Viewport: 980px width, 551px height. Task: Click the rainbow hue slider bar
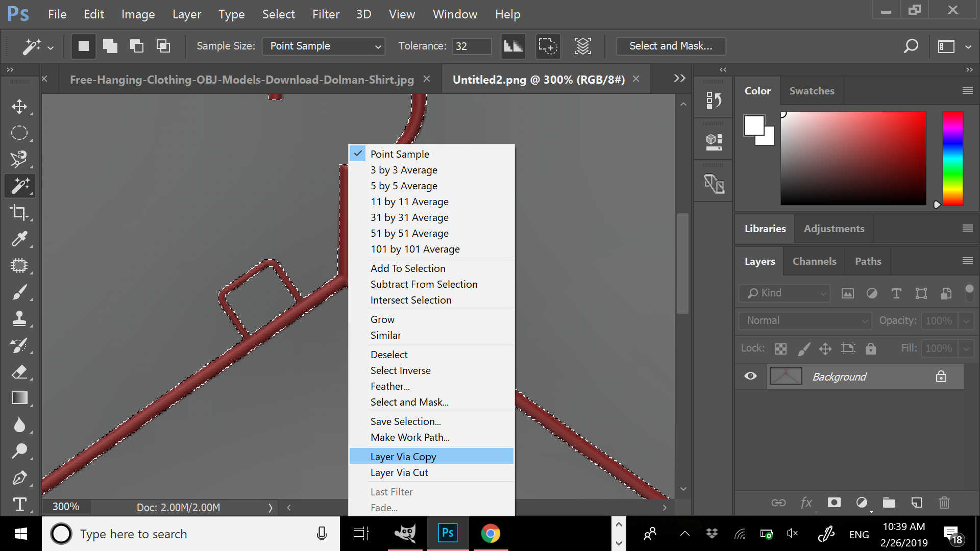pos(952,158)
